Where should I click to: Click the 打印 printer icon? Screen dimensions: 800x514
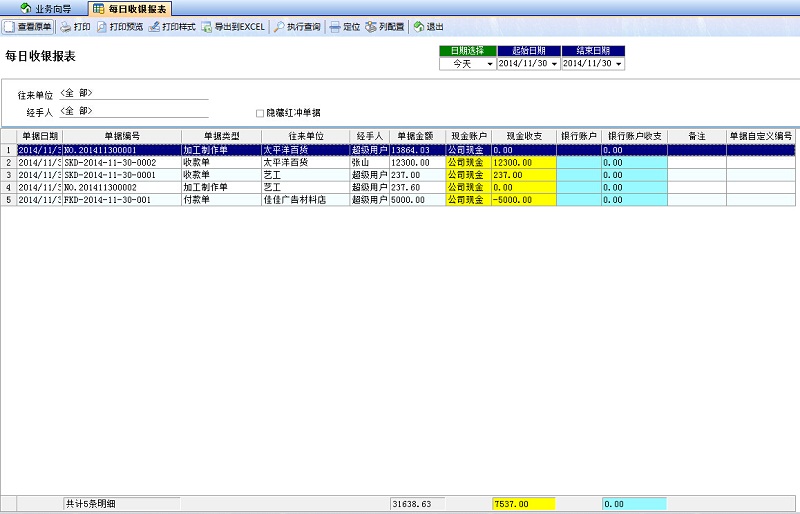pos(66,27)
